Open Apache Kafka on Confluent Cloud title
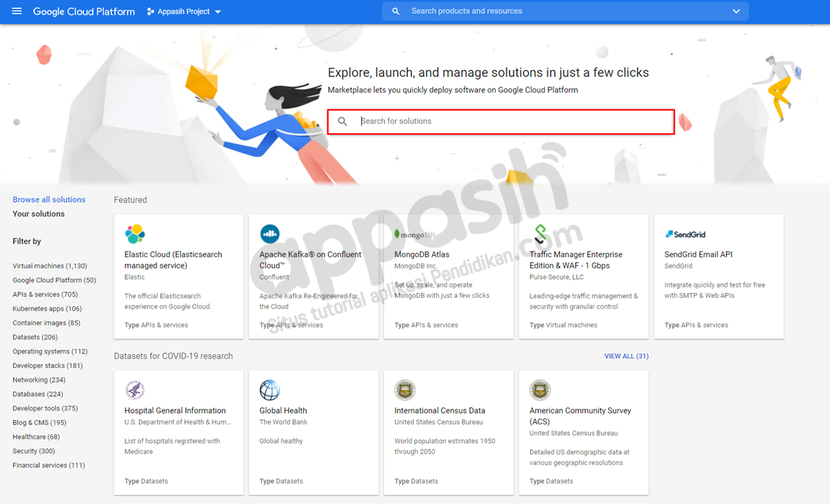The width and height of the screenshot is (830, 504). 310,260
